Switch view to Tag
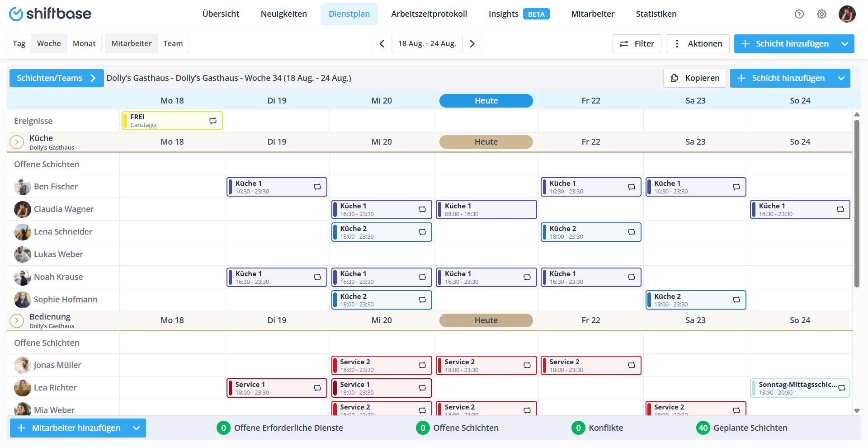The width and height of the screenshot is (868, 447). 19,44
